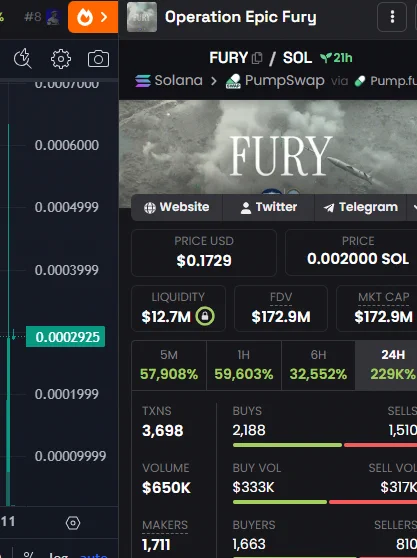Viewport: 417px width, 558px height.
Task: Open the token Twitter link
Action: [x=269, y=207]
